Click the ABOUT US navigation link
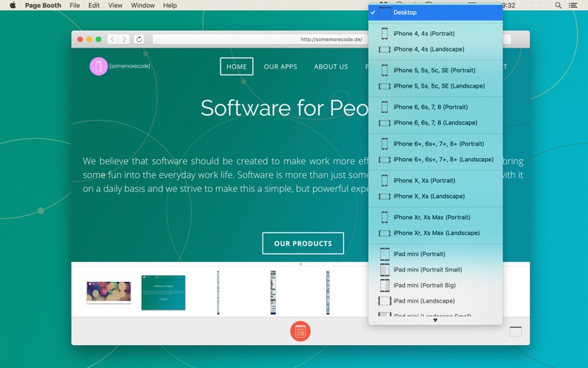This screenshot has width=588, height=368. (331, 66)
